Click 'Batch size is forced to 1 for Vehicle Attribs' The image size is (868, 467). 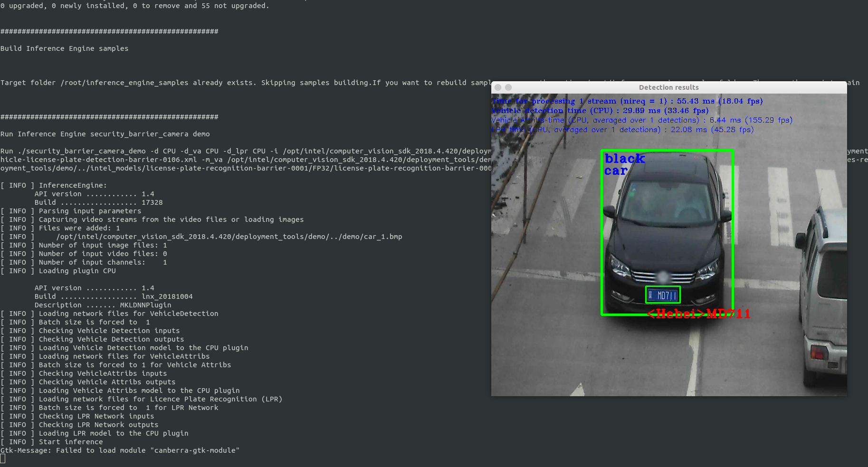116,365
